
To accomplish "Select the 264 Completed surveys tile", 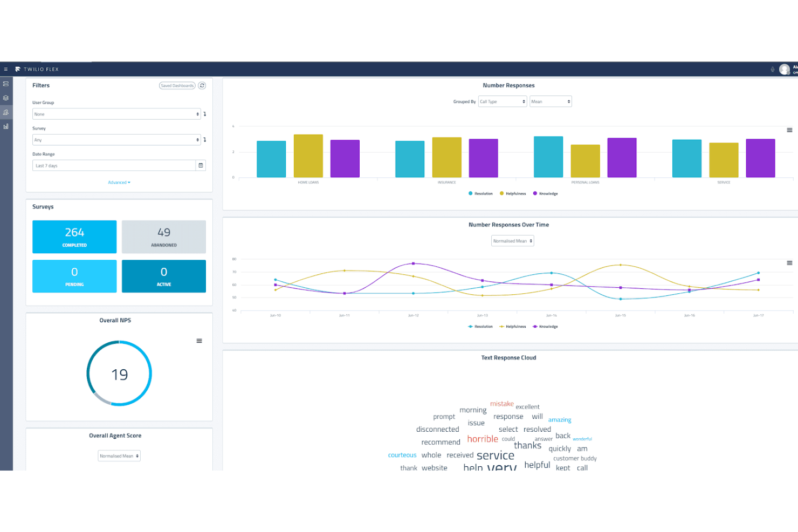I will (74, 237).
